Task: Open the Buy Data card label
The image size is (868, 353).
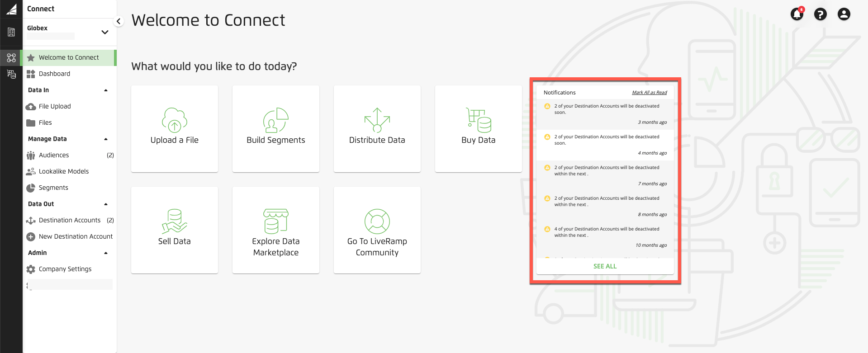Action: (x=479, y=140)
